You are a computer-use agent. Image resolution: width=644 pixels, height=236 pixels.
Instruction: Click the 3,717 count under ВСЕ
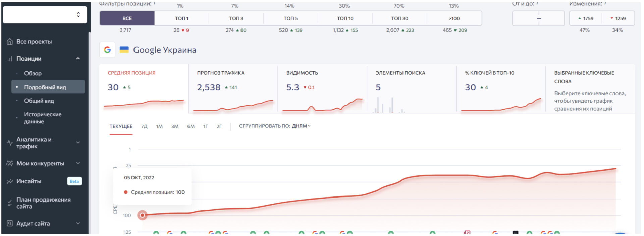click(125, 30)
